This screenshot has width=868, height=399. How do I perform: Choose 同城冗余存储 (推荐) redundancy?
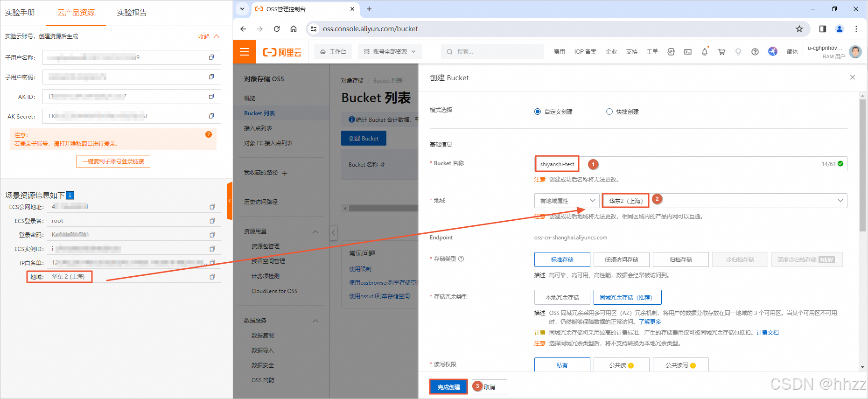pos(628,297)
